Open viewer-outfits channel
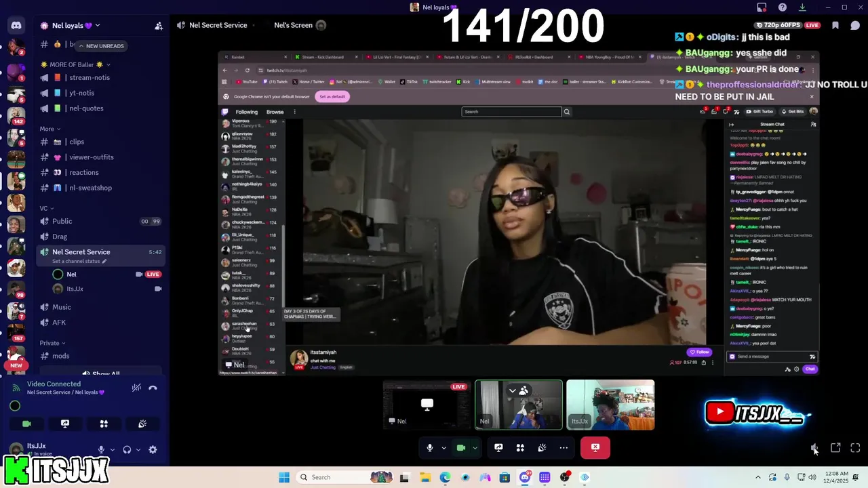Image resolution: width=868 pixels, height=488 pixels. click(92, 157)
